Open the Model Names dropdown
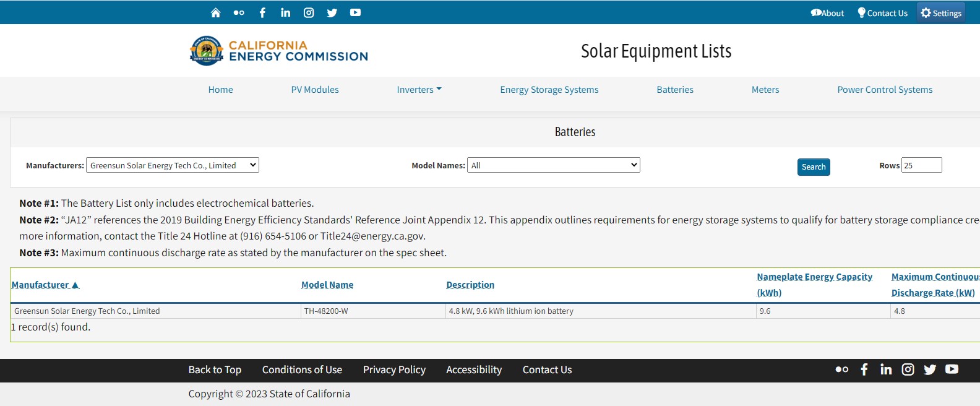Viewport: 980px width, 406px height. pyautogui.click(x=553, y=165)
